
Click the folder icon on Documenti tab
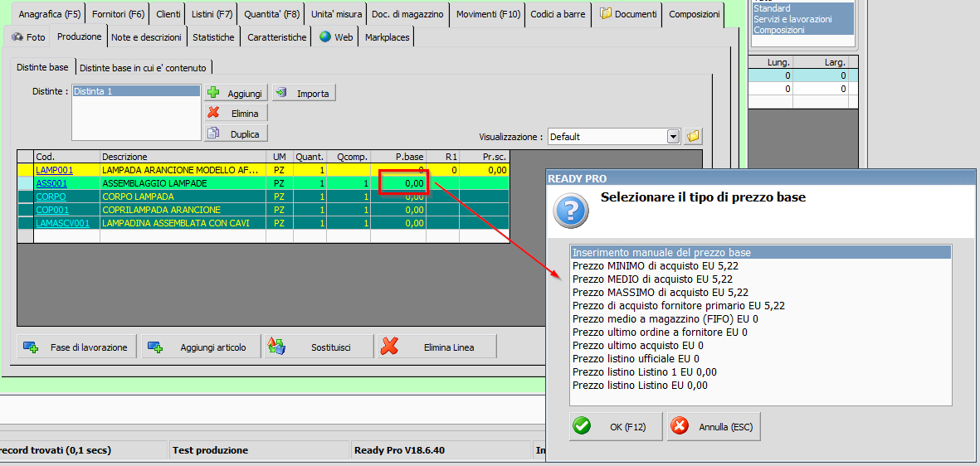point(606,13)
